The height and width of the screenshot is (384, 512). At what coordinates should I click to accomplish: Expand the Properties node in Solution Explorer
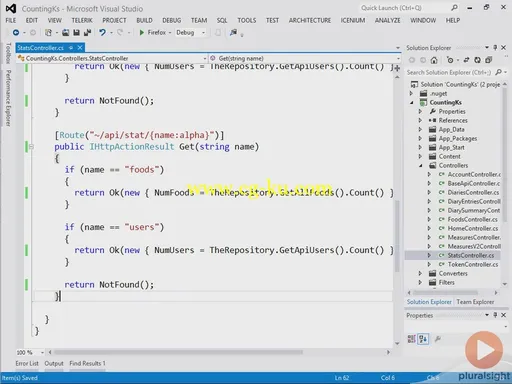[x=420, y=111]
